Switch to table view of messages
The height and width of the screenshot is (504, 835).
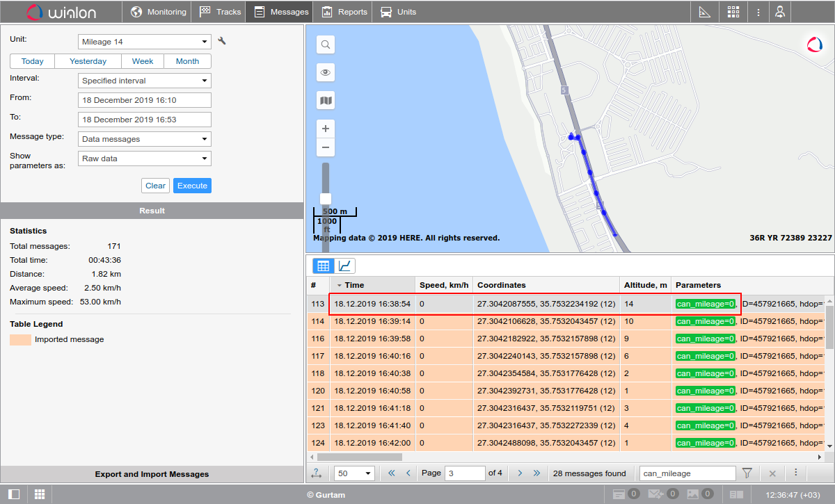tap(323, 266)
